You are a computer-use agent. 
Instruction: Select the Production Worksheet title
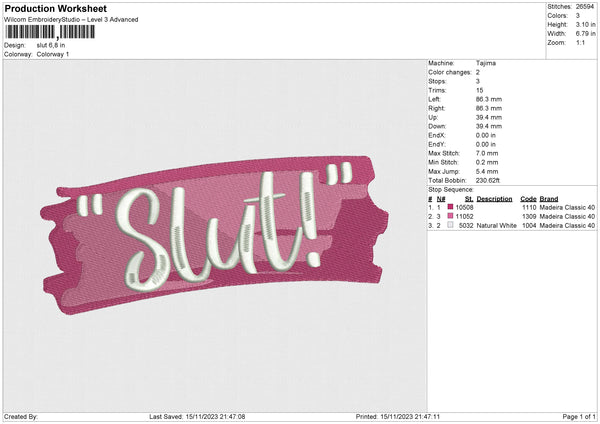point(55,9)
